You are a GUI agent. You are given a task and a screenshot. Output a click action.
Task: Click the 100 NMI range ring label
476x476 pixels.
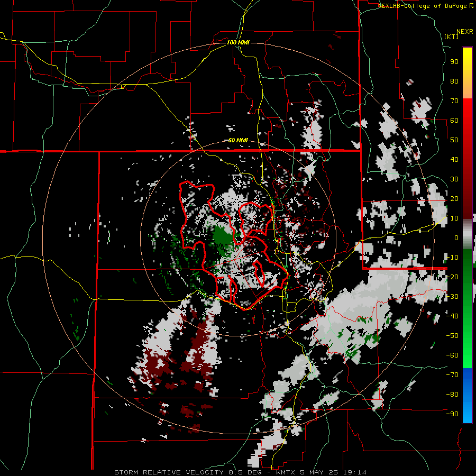[x=238, y=42]
